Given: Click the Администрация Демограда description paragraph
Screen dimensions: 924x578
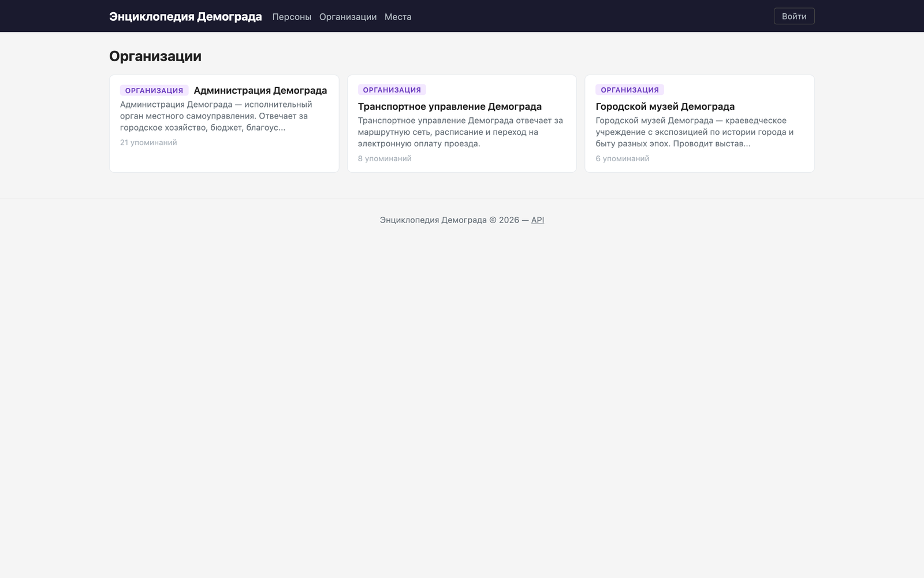Looking at the screenshot, I should coord(224,116).
